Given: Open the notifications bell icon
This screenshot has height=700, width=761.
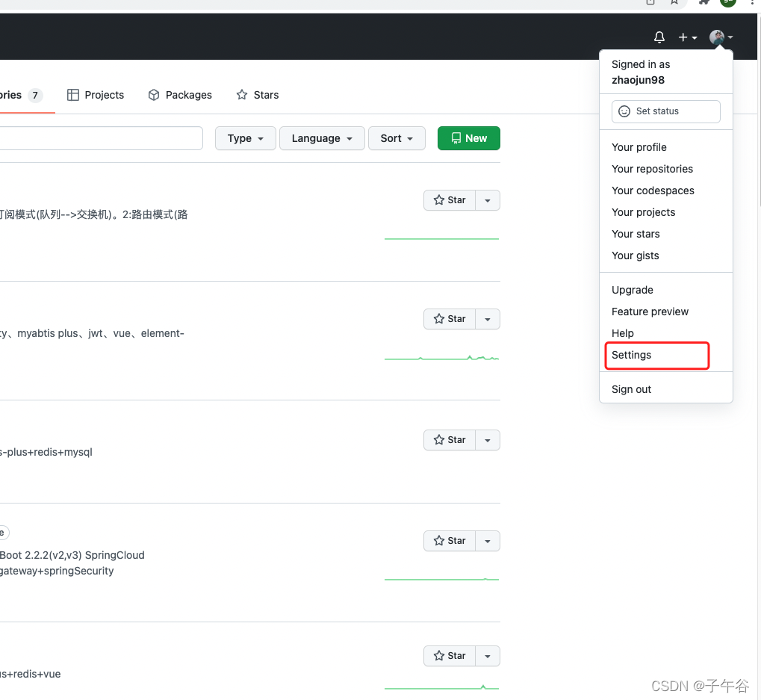Looking at the screenshot, I should click(x=659, y=37).
